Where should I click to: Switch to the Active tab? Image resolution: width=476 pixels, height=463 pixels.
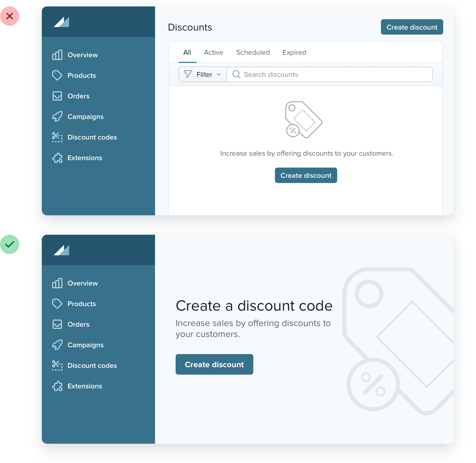click(214, 52)
